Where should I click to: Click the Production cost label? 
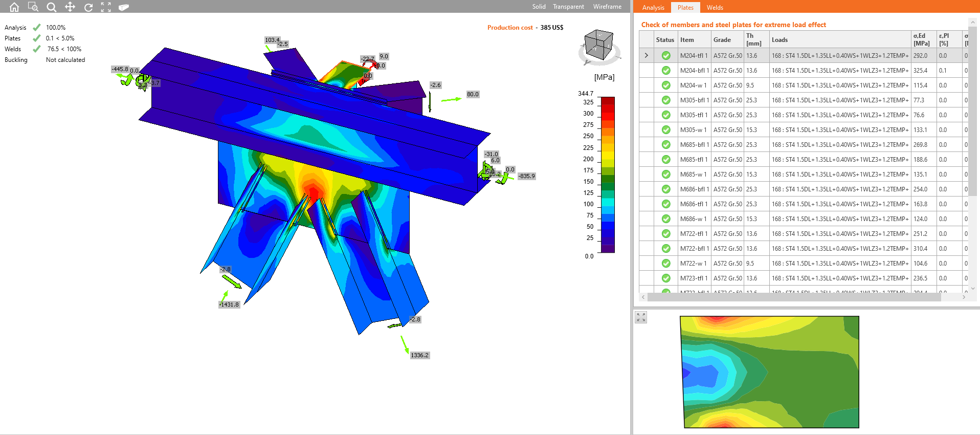pos(509,28)
